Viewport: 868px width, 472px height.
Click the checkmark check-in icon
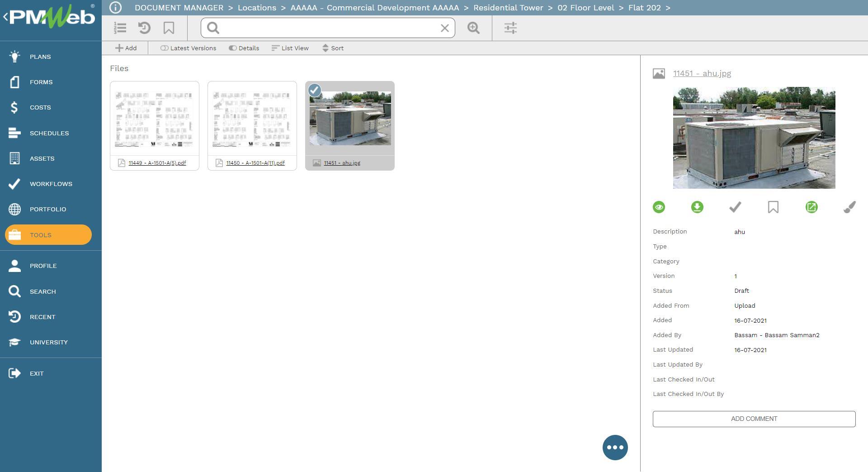click(x=735, y=207)
